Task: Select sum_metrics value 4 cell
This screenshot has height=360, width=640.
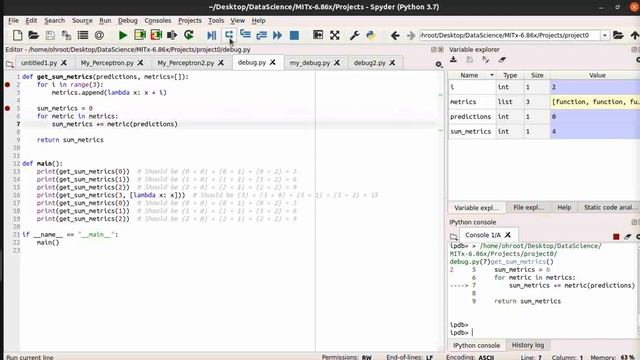Action: tap(595, 131)
